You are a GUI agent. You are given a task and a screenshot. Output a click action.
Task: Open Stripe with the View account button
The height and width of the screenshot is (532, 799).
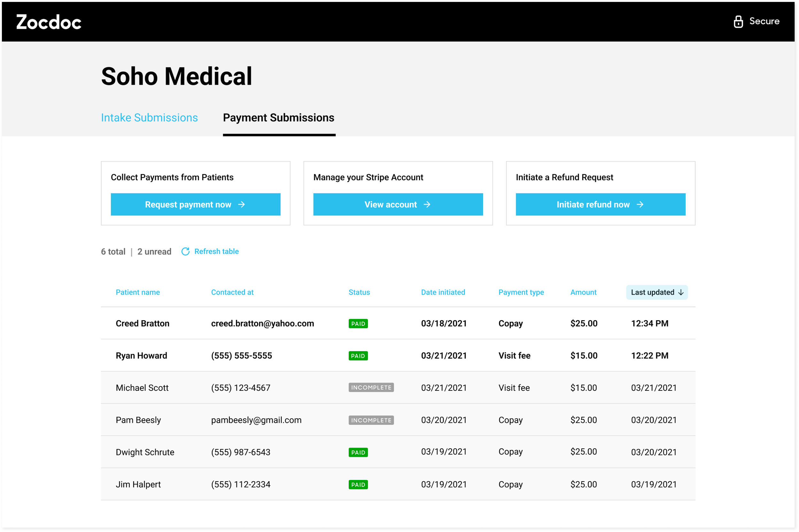[x=398, y=204]
